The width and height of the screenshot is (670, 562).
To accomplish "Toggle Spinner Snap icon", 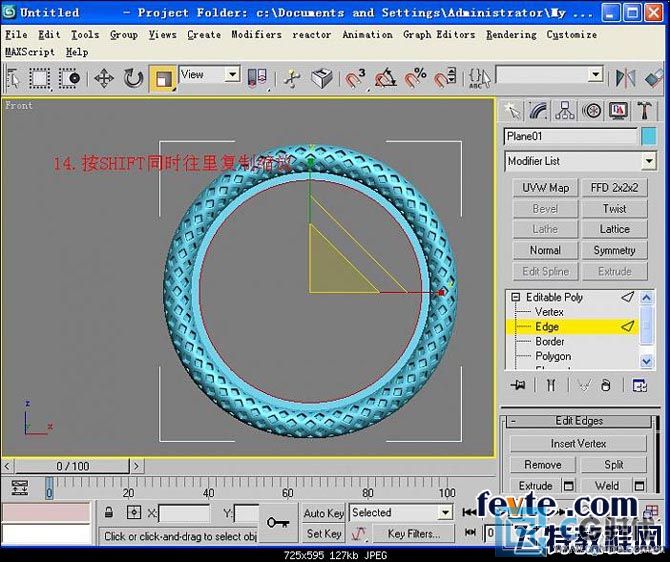I will pos(445,79).
